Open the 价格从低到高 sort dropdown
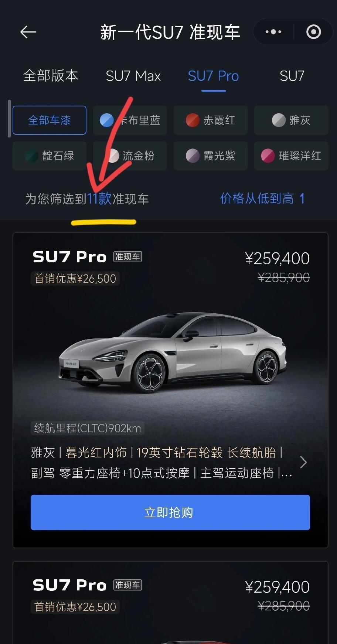337x644 pixels. tap(262, 198)
